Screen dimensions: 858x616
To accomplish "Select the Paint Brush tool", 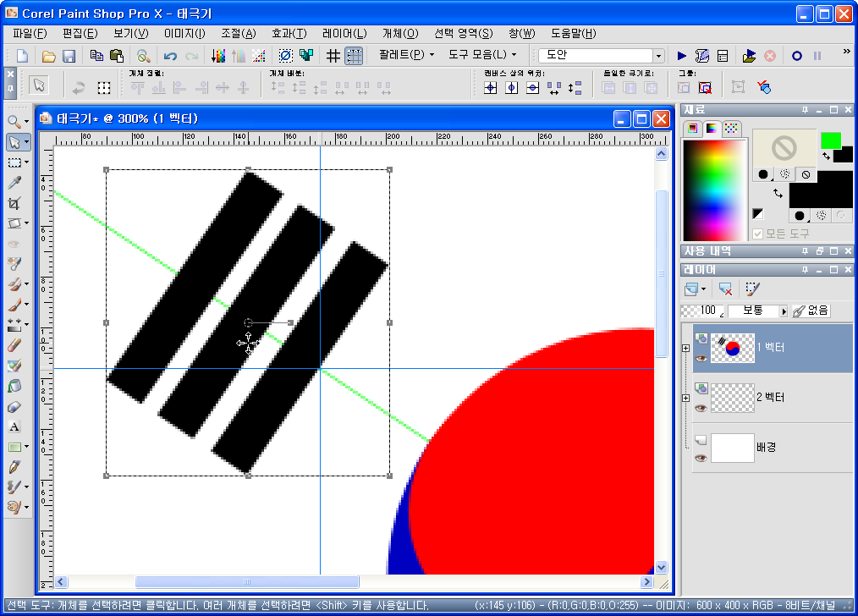I will pos(14,304).
